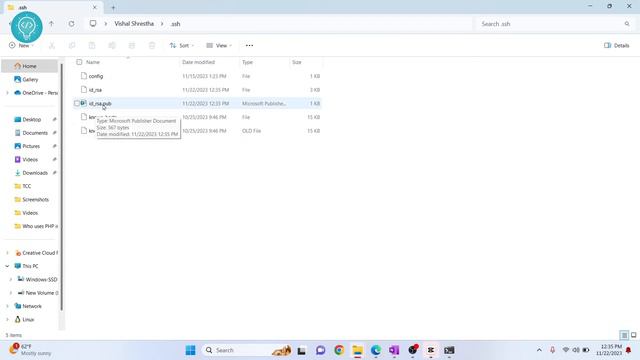Image resolution: width=640 pixels, height=360 pixels.
Task: Click the Share icon in toolbar
Action: (132, 45)
